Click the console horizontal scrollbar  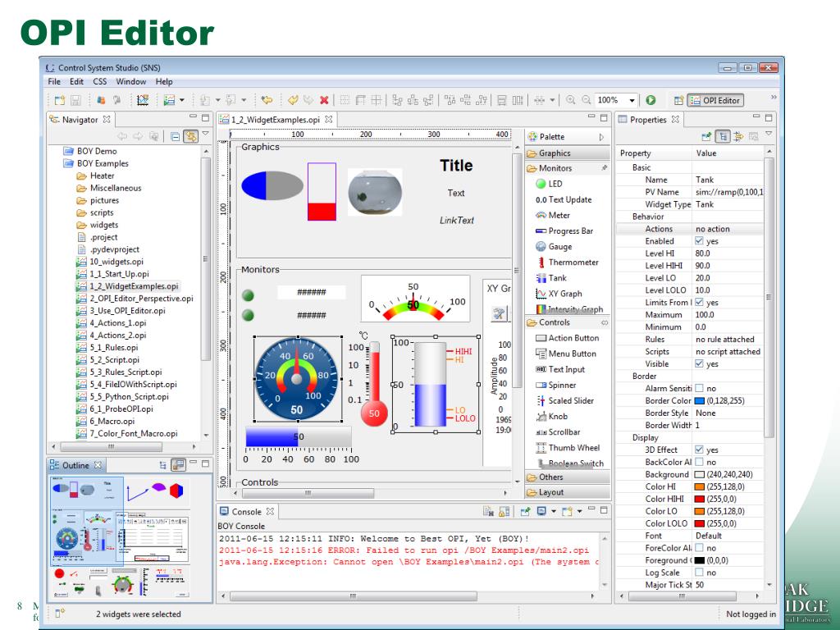353,596
